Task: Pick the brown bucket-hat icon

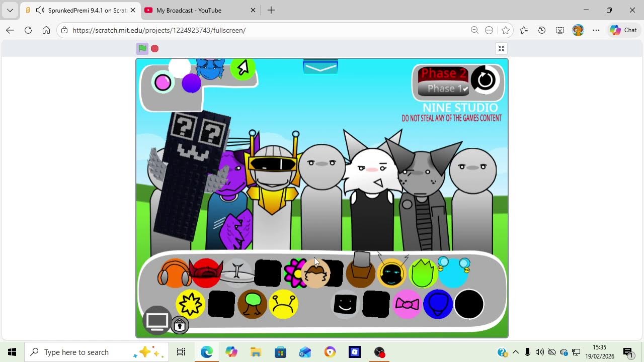Action: 361,271
